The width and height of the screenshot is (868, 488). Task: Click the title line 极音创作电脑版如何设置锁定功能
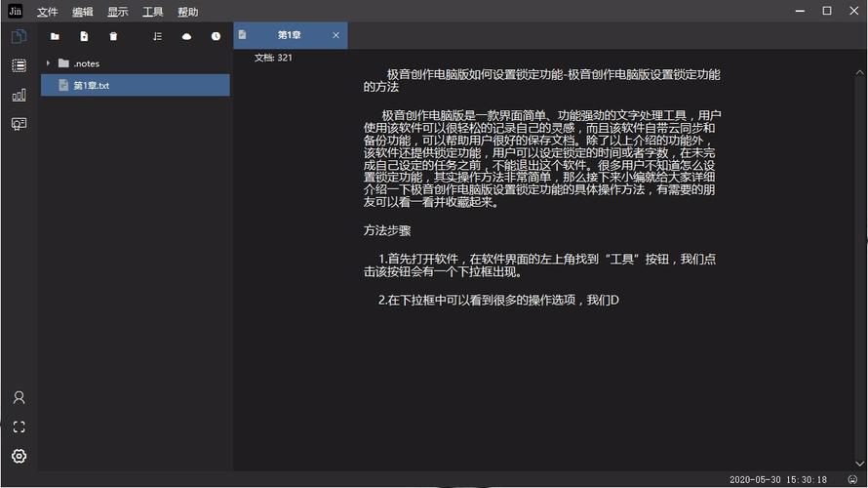pyautogui.click(x=542, y=80)
